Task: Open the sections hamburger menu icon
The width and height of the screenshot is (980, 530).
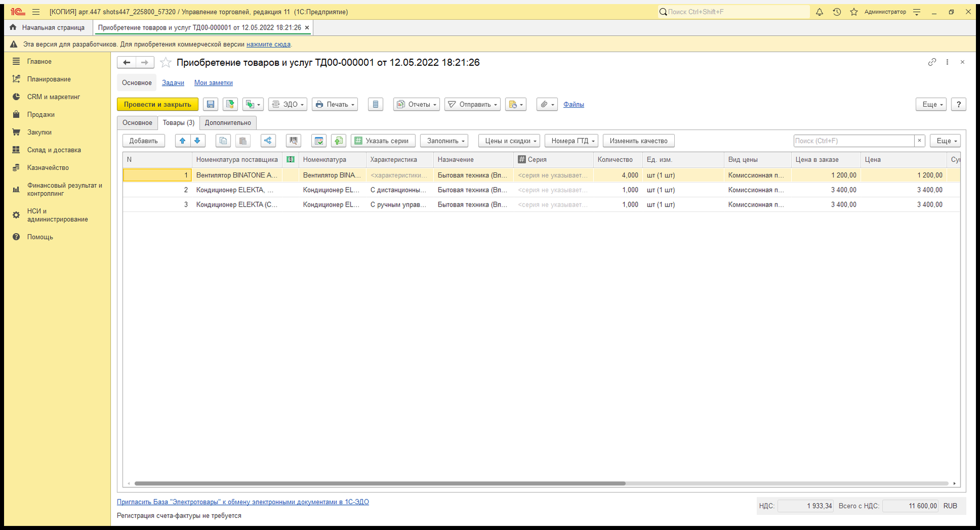Action: (x=36, y=12)
